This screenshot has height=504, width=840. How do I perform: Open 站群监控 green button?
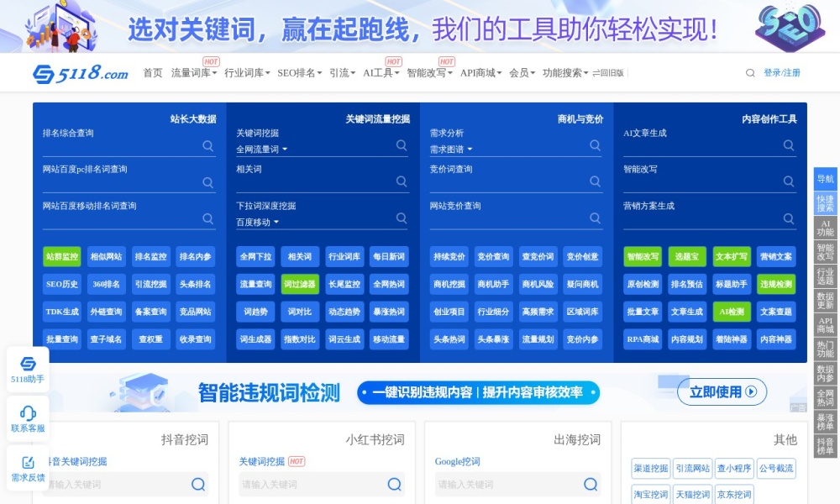click(62, 256)
